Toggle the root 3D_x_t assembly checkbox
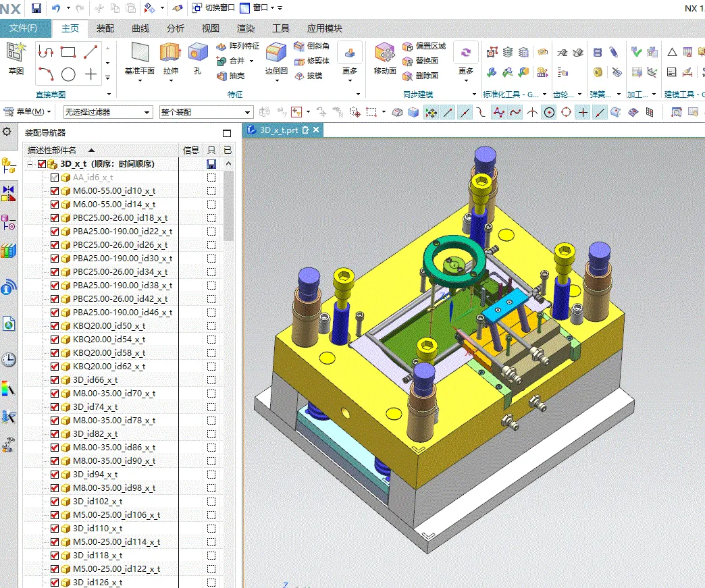This screenshot has height=588, width=705. click(42, 164)
